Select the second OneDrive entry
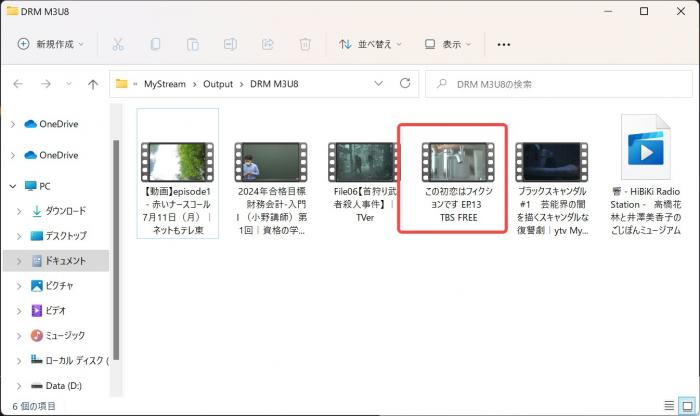Image resolution: width=700 pixels, height=416 pixels. [52, 155]
